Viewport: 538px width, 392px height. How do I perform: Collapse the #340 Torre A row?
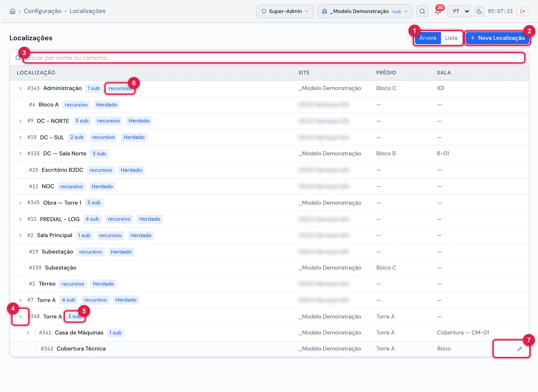tap(20, 316)
